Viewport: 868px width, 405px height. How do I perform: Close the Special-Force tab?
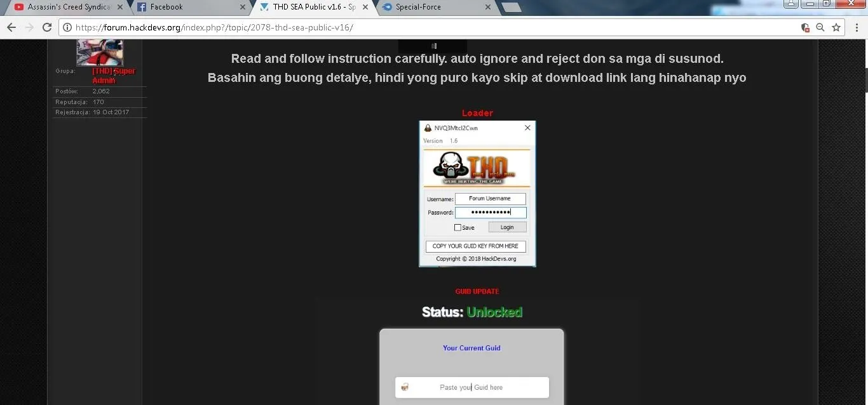(x=487, y=7)
